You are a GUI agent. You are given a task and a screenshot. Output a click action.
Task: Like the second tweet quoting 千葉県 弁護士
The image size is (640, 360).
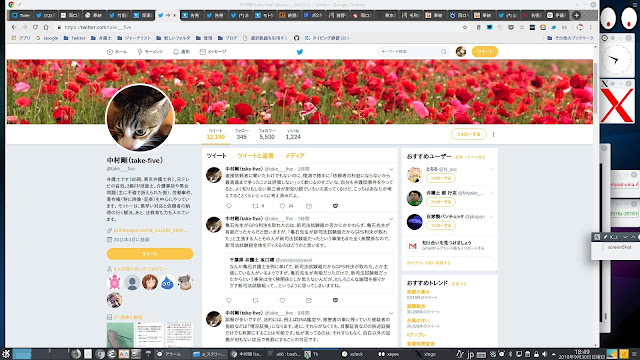pyautogui.click(x=282, y=300)
